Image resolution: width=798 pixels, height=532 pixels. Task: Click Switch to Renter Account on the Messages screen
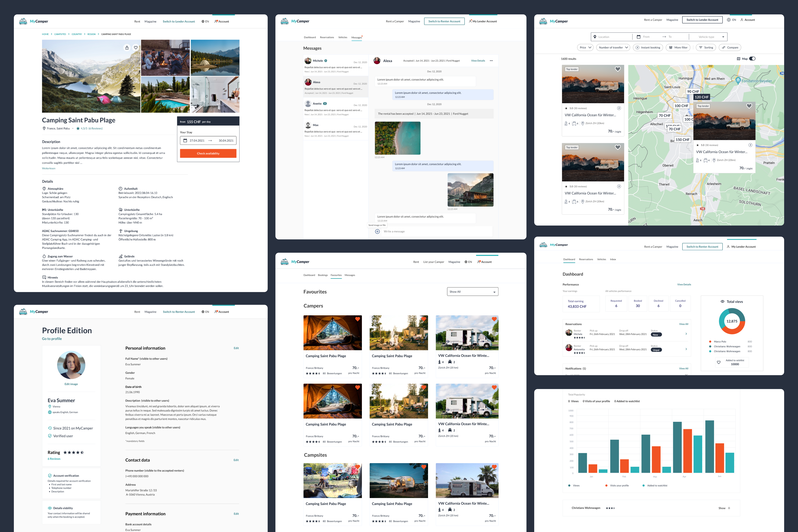[444, 21]
